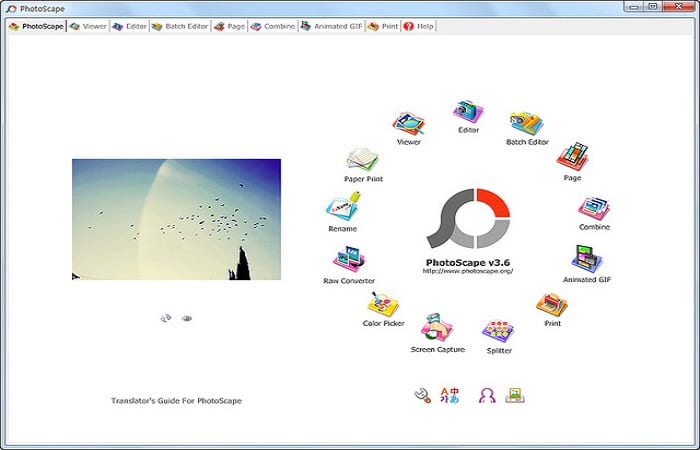The height and width of the screenshot is (450, 700).
Task: Open settings wrench icon at bottom
Action: [x=422, y=396]
